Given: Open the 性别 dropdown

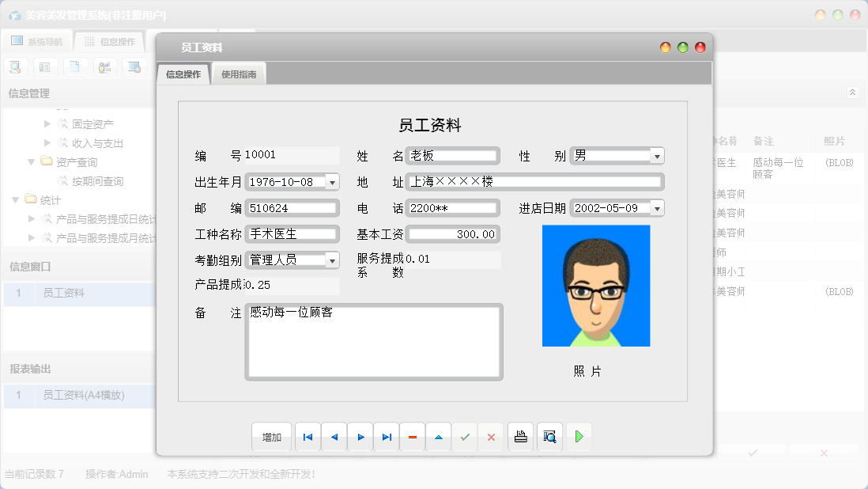Looking at the screenshot, I should click(657, 156).
